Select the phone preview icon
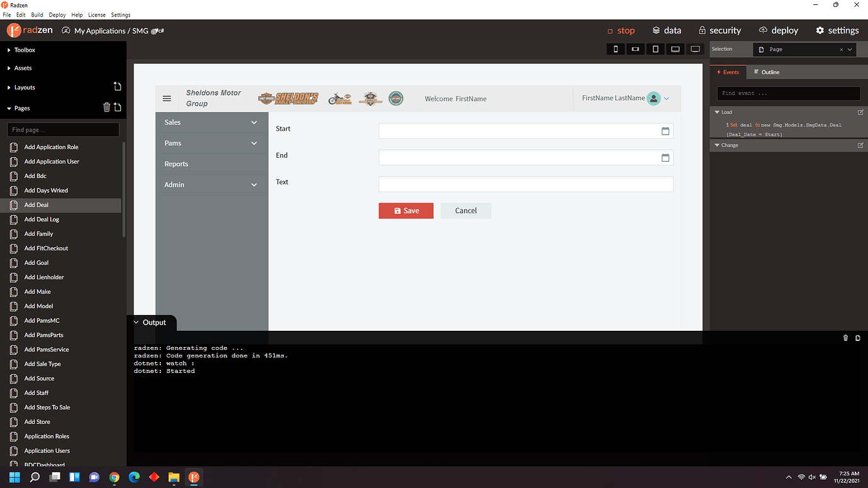The width and height of the screenshot is (868, 488). coord(615,48)
